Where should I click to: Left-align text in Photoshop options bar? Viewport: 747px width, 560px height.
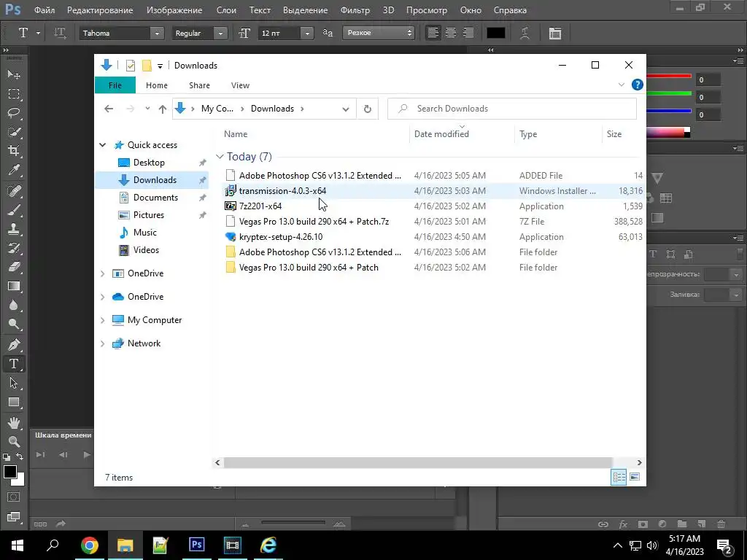click(x=433, y=32)
